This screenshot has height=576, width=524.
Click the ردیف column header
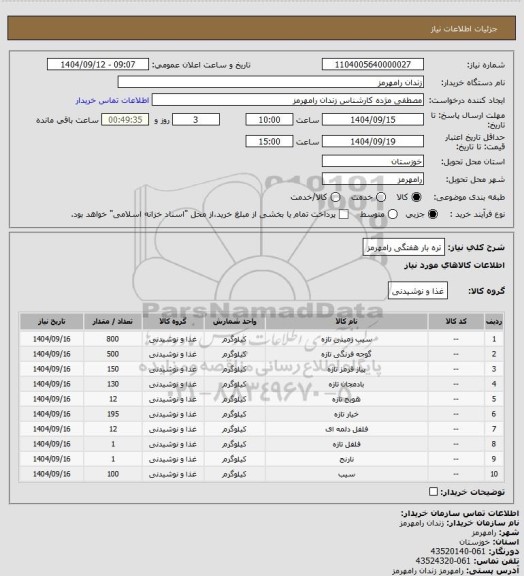[494, 322]
